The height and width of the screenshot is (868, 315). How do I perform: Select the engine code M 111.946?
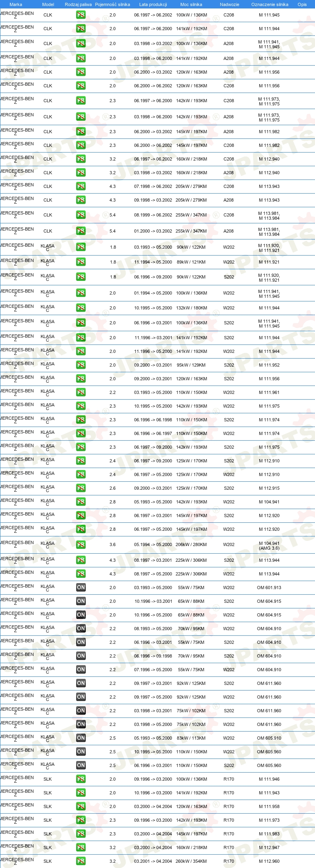269,779
